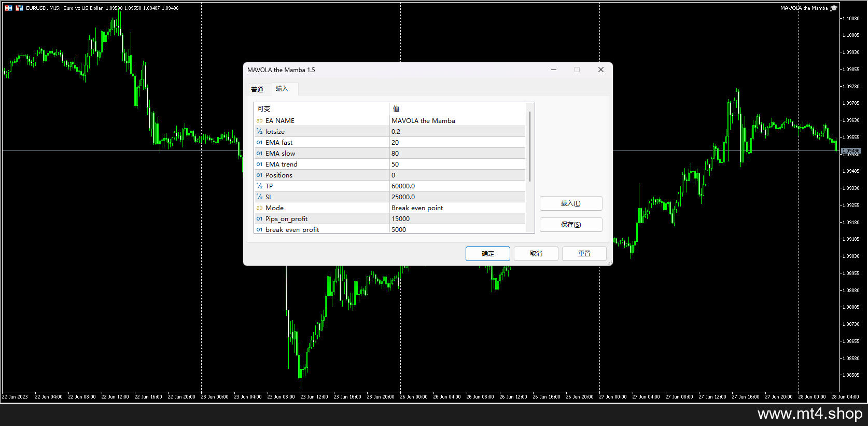
Task: Minimize the MAVOLA the Mamba dialog
Action: [x=554, y=70]
